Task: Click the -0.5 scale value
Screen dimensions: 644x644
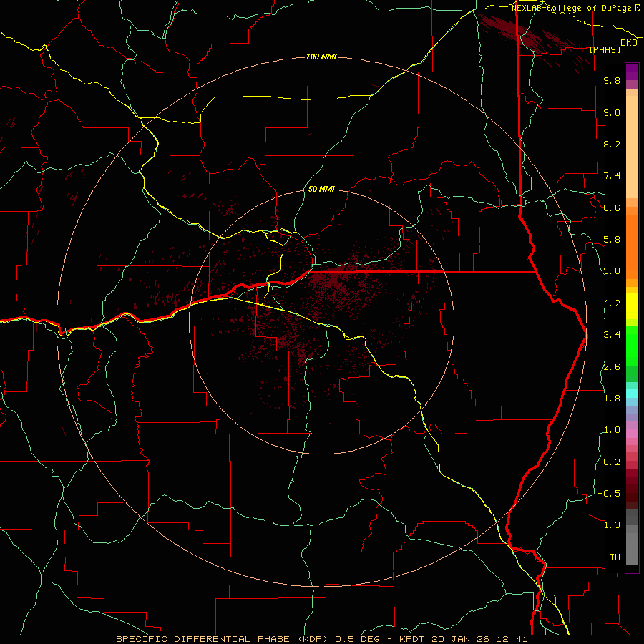Action: [x=609, y=494]
